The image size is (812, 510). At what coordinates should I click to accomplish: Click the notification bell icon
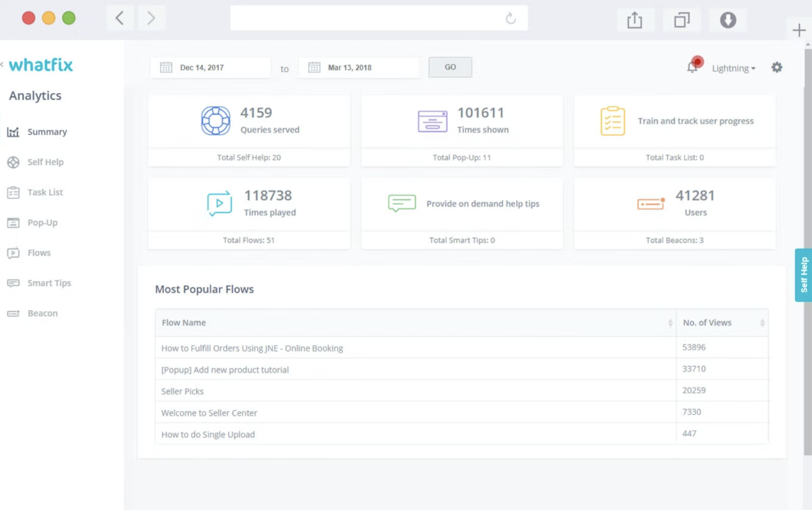coord(693,67)
